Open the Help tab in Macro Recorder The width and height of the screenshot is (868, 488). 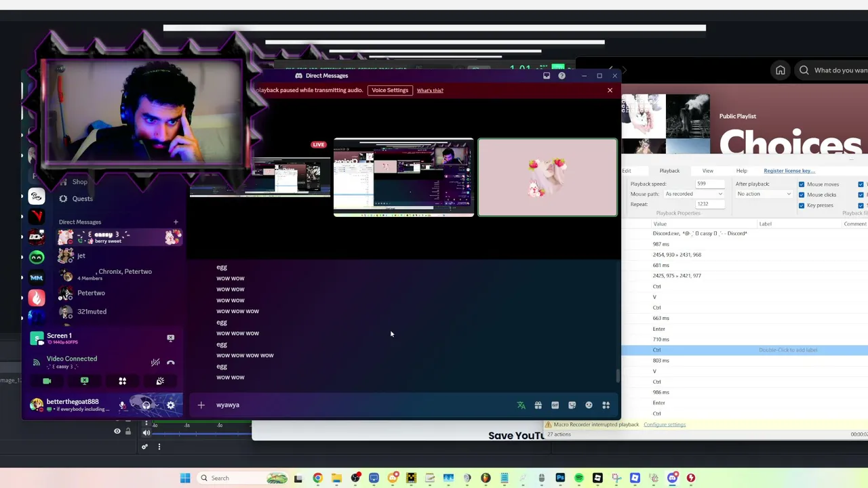tap(742, 171)
